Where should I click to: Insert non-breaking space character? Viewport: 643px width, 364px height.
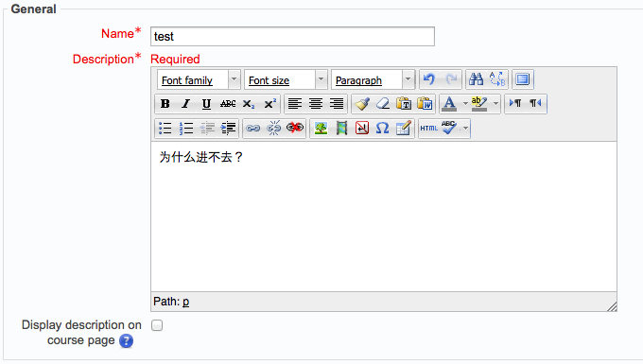pos(362,129)
